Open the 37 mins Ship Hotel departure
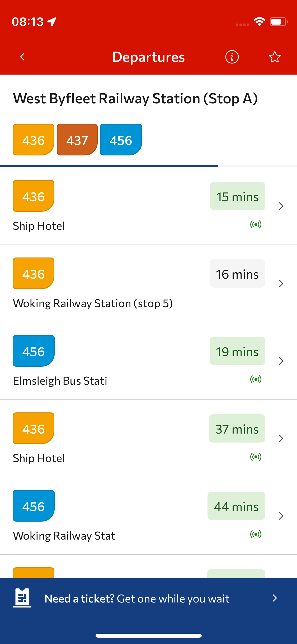The height and width of the screenshot is (644, 297). [x=148, y=438]
